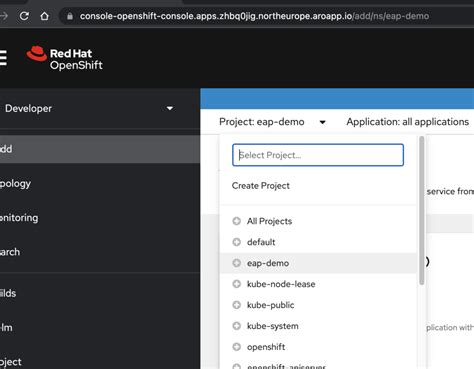This screenshot has width=474, height=369.
Task: Favorite the kube-node-lease project star icon
Action: coord(236,284)
